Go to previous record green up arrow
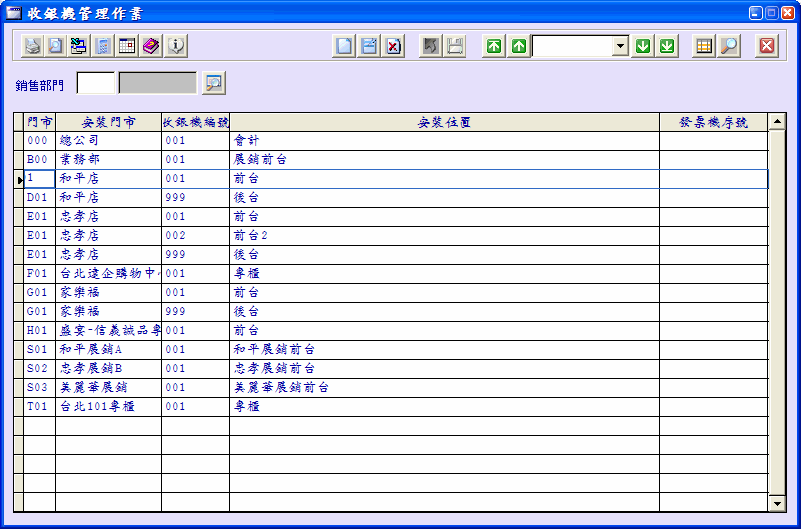 tap(518, 46)
